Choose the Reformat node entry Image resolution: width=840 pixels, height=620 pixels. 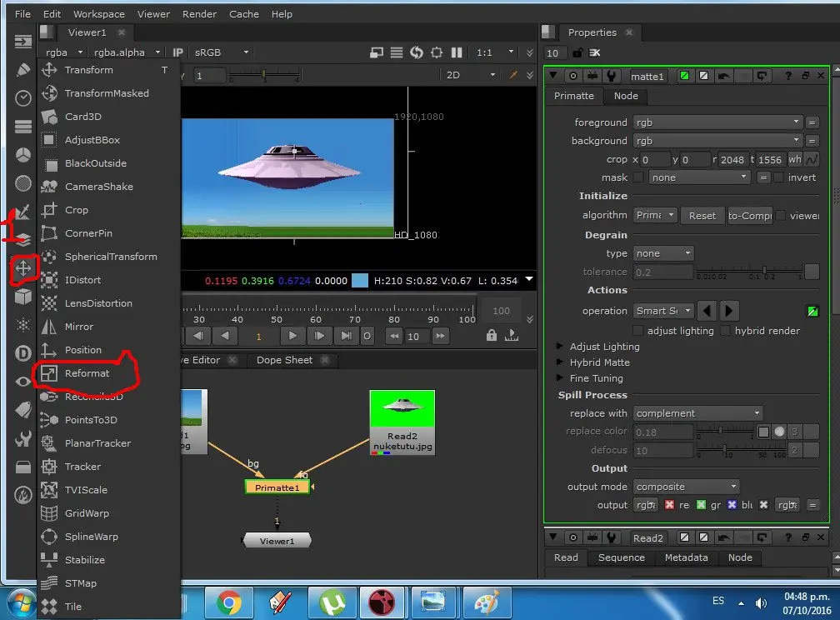[87, 373]
